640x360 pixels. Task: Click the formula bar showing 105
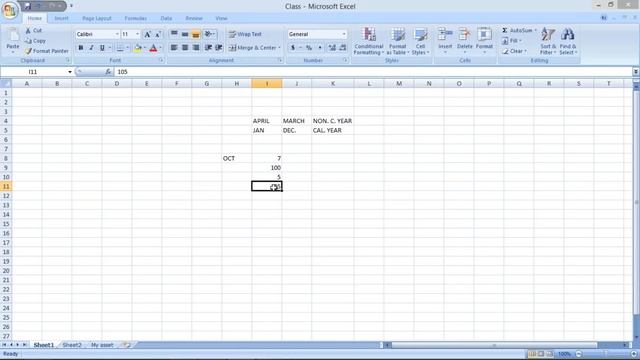click(x=373, y=72)
